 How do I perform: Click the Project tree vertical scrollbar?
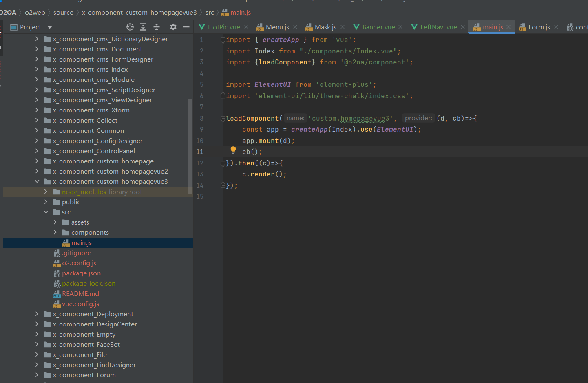point(190,147)
